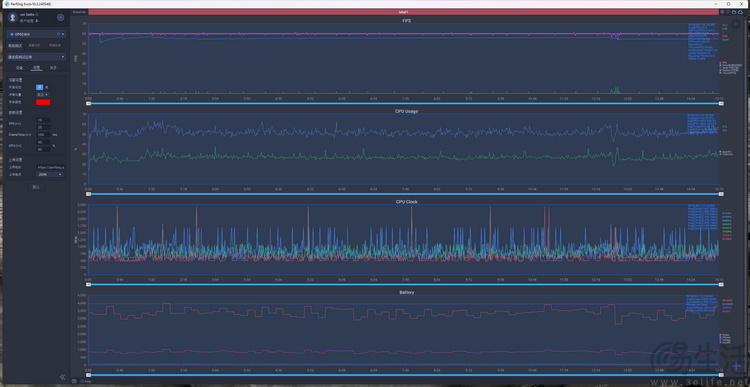Toggle the TotalCPU legend entry
This screenshot has height=387, width=750.
click(x=726, y=154)
